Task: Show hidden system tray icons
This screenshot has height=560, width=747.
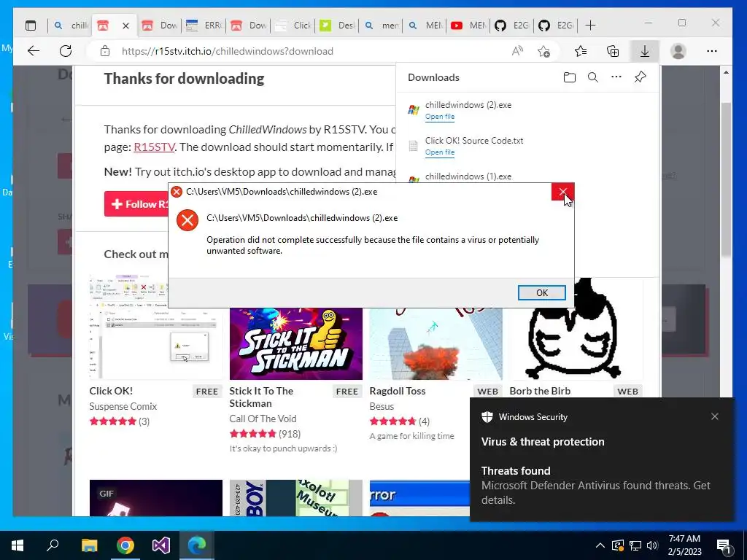Action: point(600,545)
